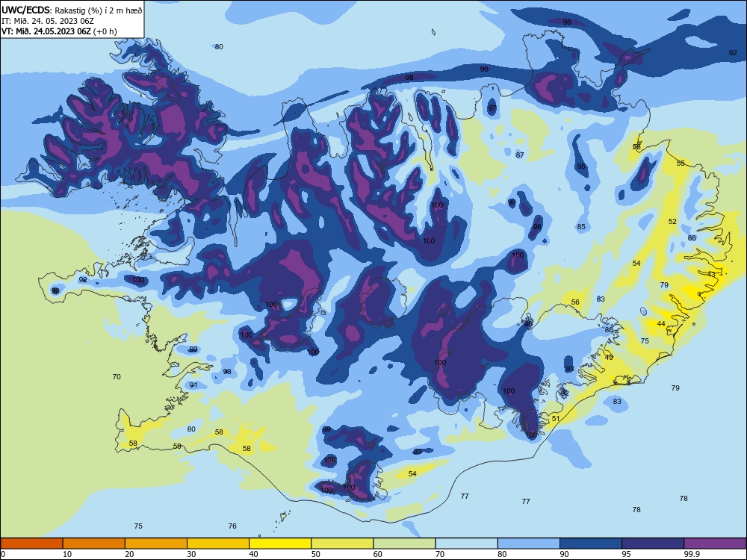Click the legend tick label 95
The width and height of the screenshot is (747, 560).
[x=626, y=554]
